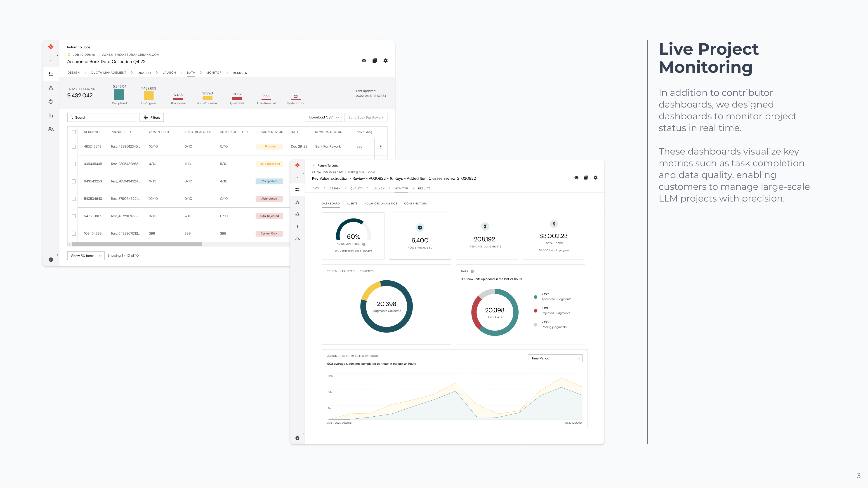Open settings gear in Key Value Extraction header

pos(596,178)
